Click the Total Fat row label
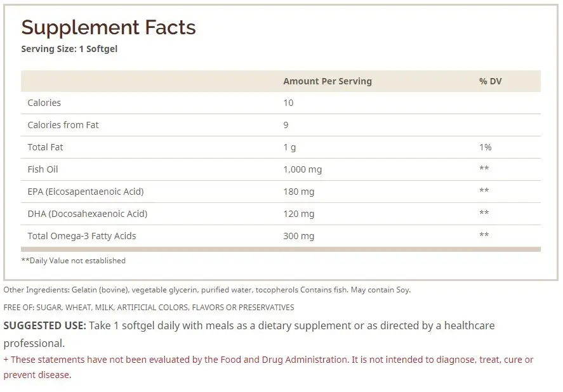The image size is (563, 392). pos(45,147)
